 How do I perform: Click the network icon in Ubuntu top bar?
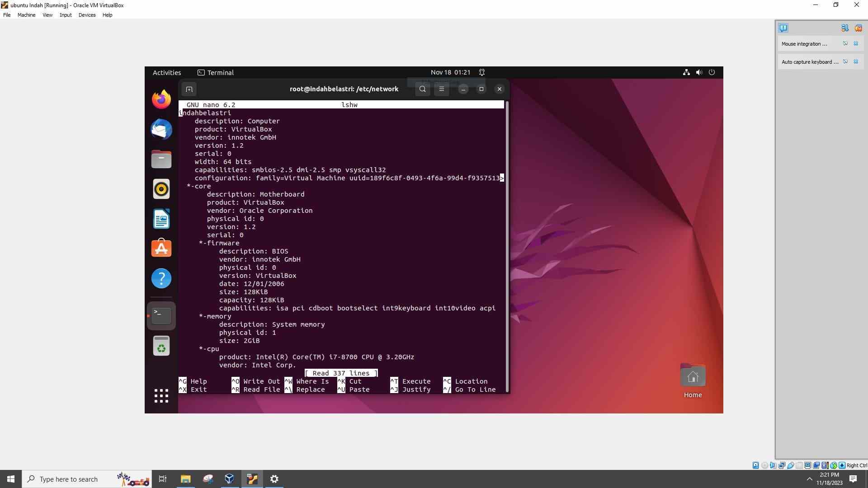point(686,72)
